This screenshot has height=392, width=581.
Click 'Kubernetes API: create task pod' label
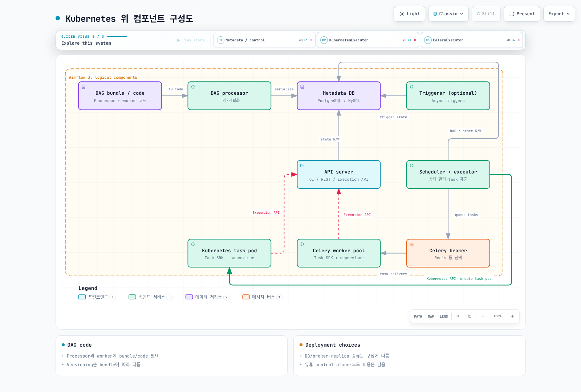pos(459,279)
